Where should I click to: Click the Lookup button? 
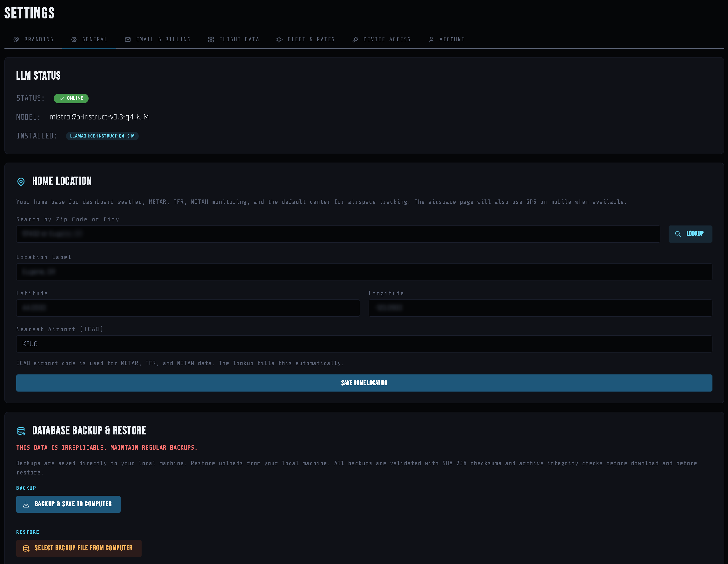(690, 234)
